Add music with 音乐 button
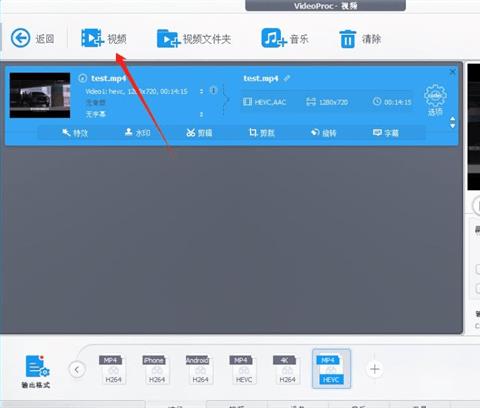The height and width of the screenshot is (408, 480). [285, 38]
